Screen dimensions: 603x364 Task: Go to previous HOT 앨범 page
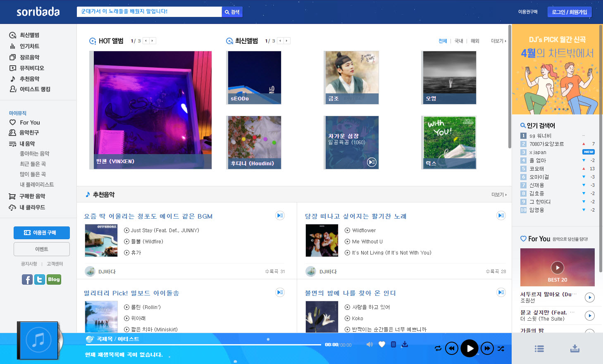coord(146,41)
